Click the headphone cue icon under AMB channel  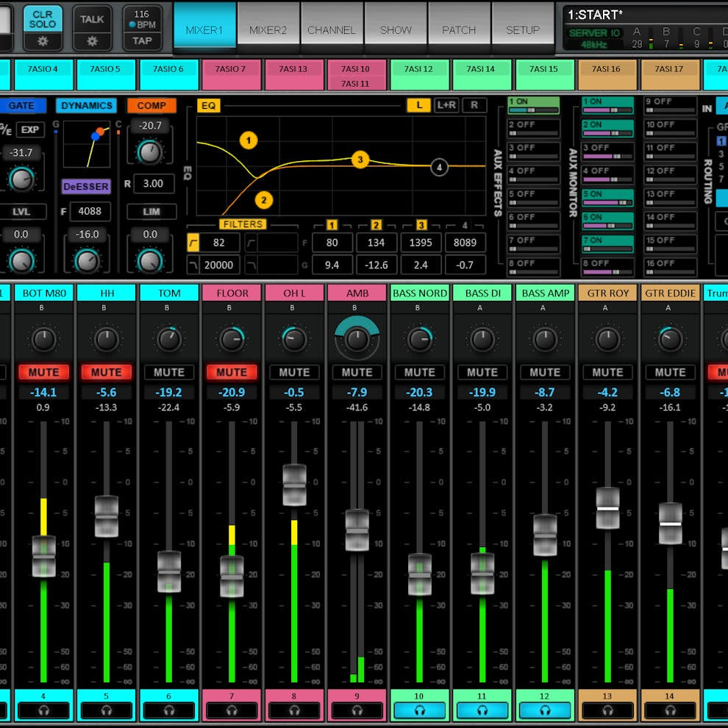(357, 710)
